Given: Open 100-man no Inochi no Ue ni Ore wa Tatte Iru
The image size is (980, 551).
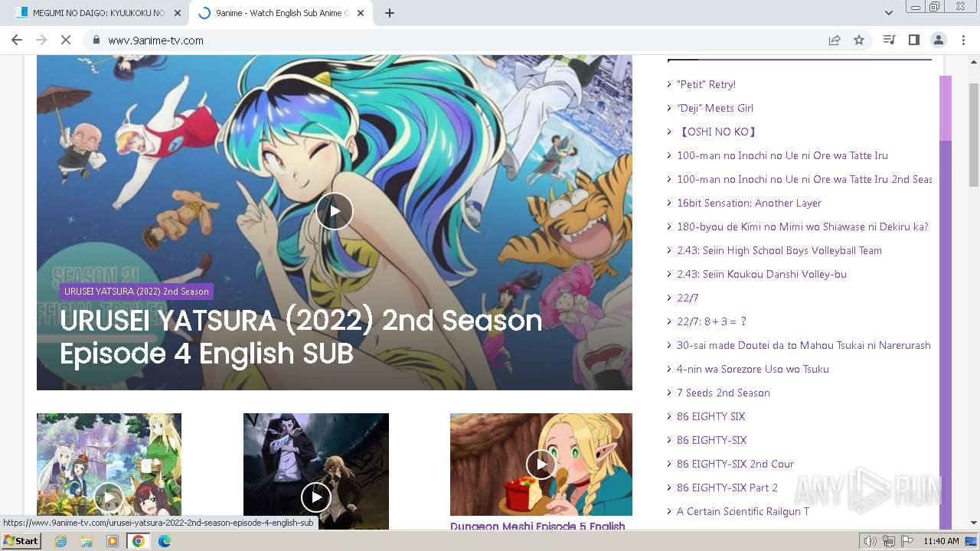Looking at the screenshot, I should click(782, 155).
